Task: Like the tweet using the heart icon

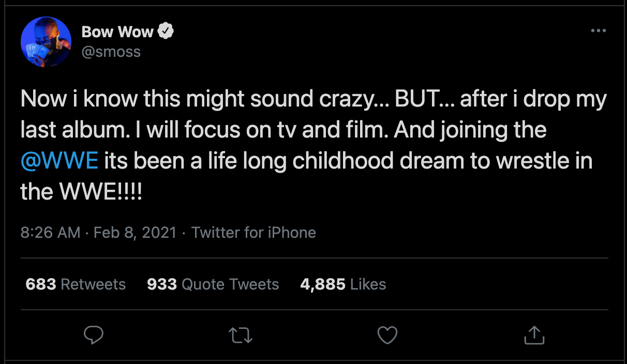Action: 387,335
